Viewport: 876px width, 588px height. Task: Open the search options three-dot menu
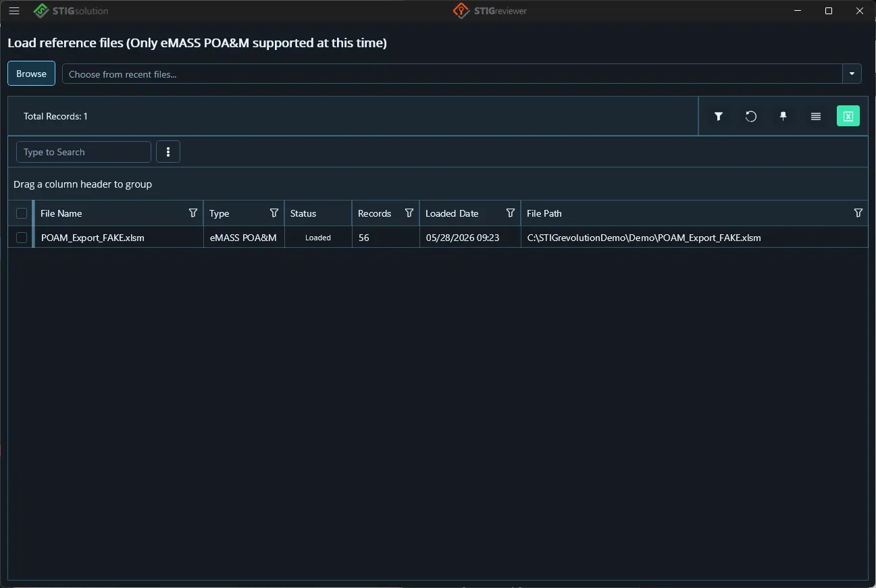tap(168, 152)
